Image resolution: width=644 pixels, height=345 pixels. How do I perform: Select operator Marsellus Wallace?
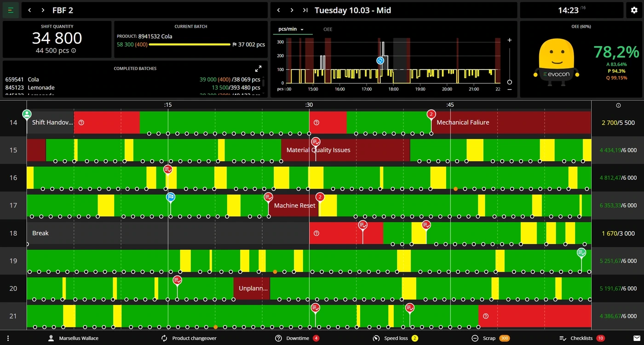[74, 338]
